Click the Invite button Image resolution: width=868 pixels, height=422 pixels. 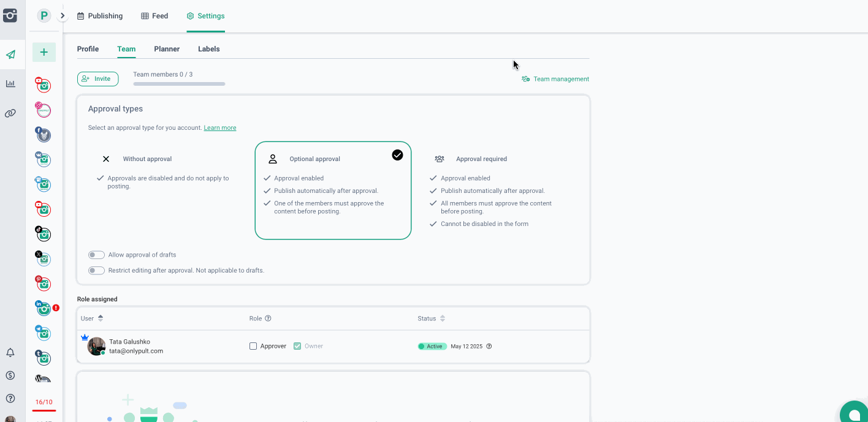point(97,79)
